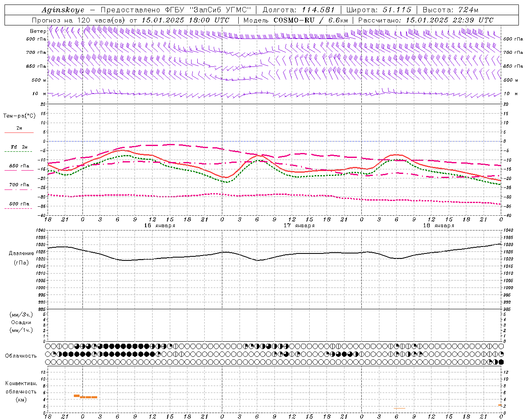
Task: Click the 700 гПа temperature legend entry
Action: [19, 185]
